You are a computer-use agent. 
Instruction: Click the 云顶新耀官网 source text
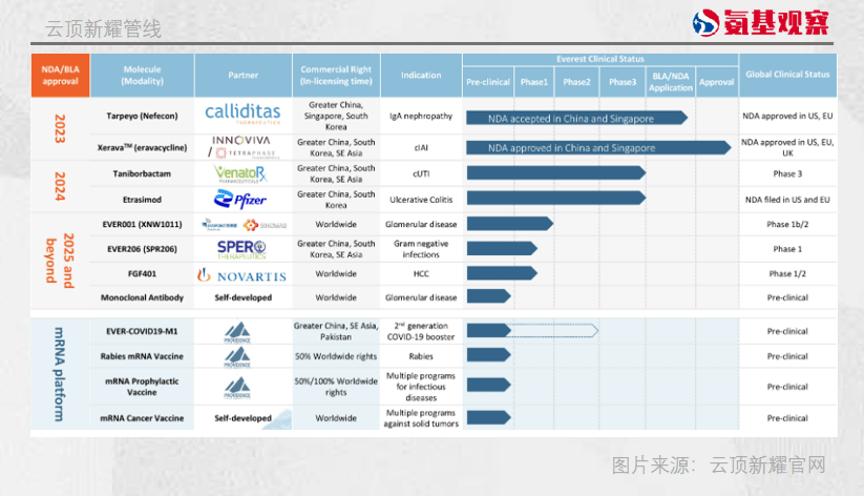pyautogui.click(x=768, y=465)
